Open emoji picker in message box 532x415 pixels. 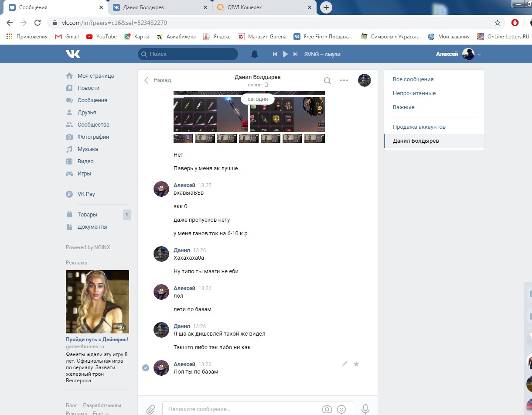pos(341,409)
